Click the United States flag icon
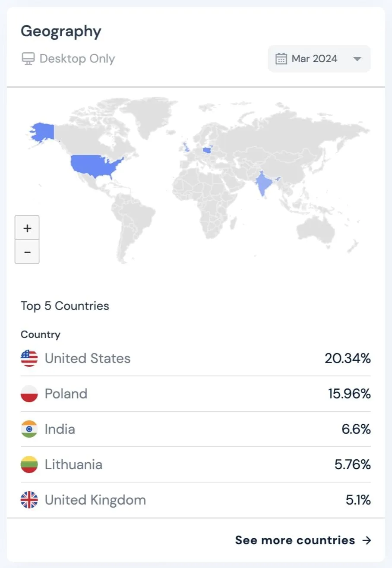This screenshot has width=392, height=568. pyautogui.click(x=29, y=358)
